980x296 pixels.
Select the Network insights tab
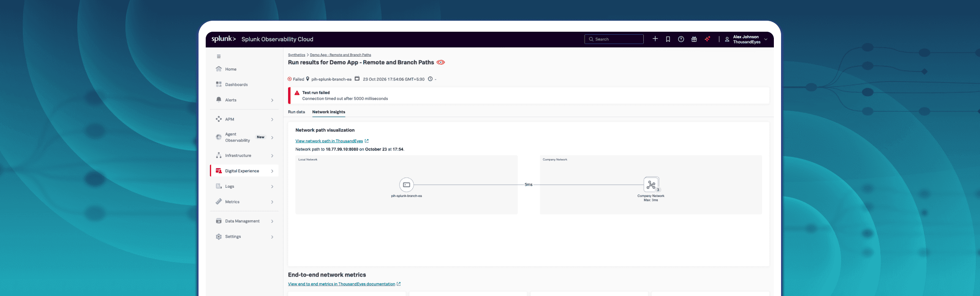coord(329,112)
